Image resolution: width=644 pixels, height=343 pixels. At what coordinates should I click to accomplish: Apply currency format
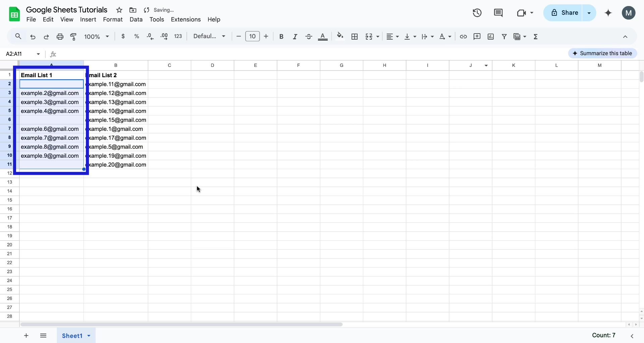123,37
